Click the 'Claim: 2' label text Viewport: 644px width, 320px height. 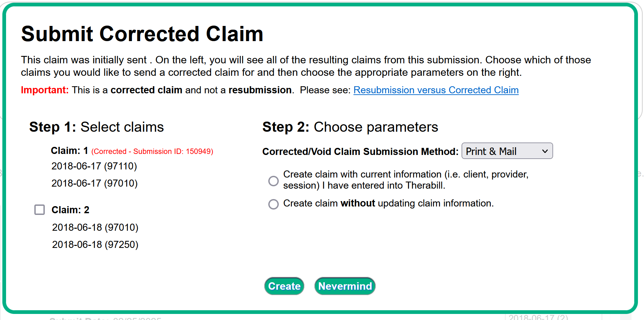pos(70,210)
